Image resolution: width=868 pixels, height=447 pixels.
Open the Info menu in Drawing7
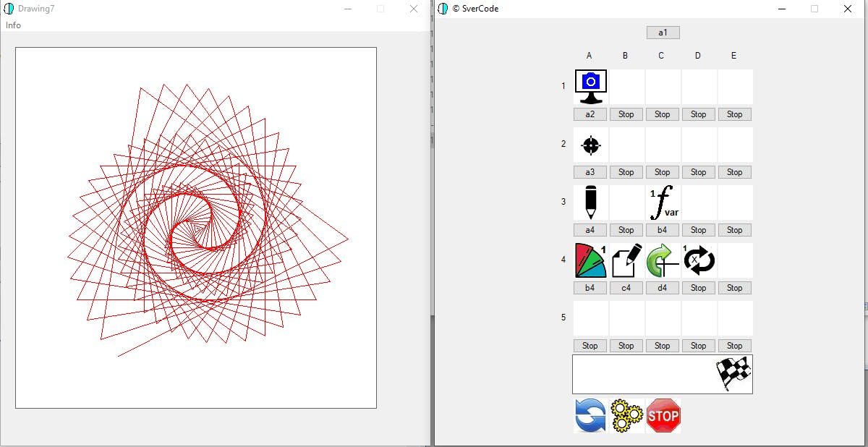13,25
